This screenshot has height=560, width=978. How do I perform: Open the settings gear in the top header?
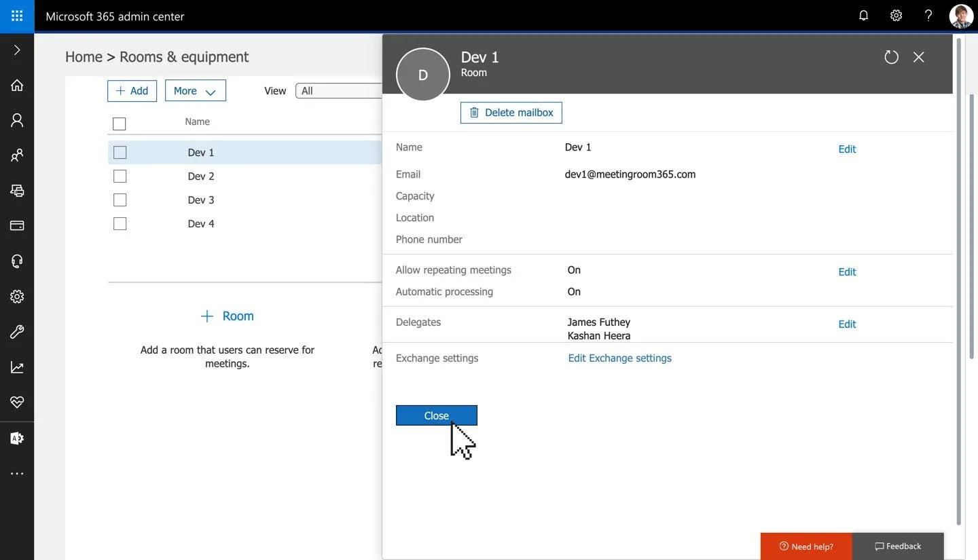coord(896,16)
